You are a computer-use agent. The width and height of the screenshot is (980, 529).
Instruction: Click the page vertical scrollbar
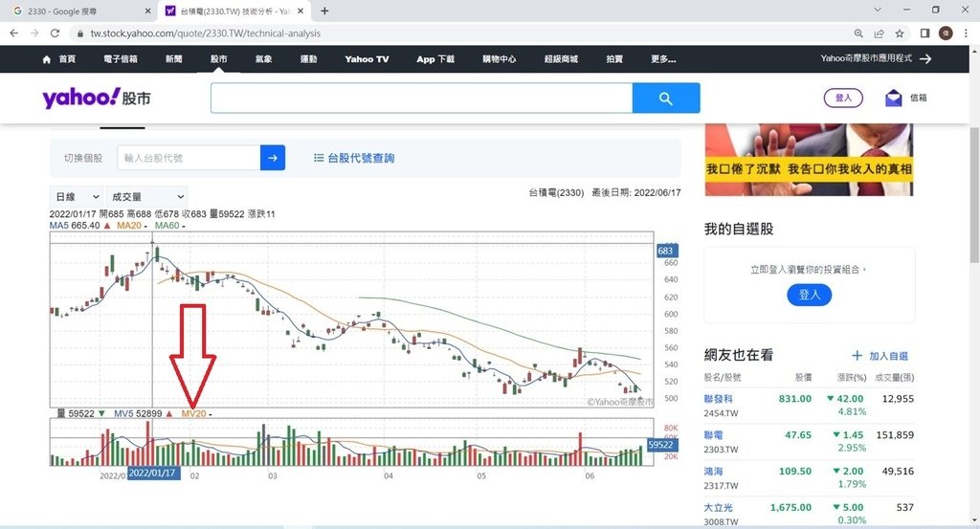coord(973,193)
